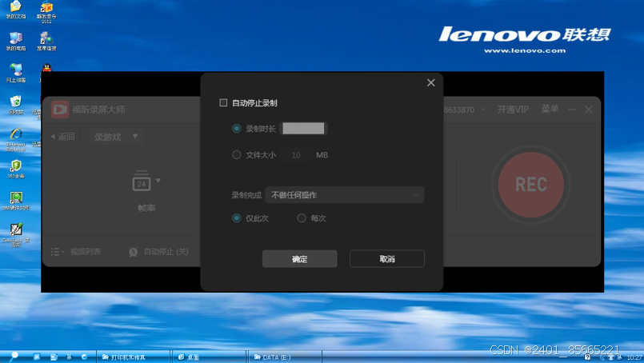Switch to 桌面 taskbar window

[x=210, y=357]
